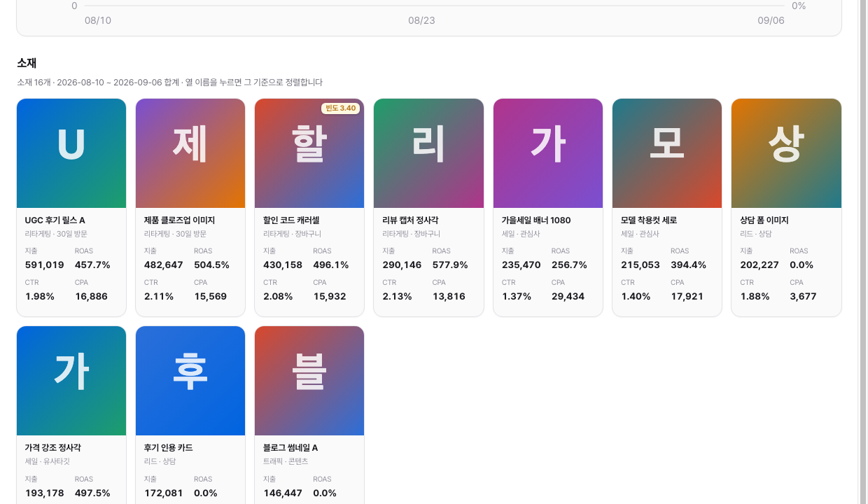Click spend value 146,447
Viewport: 868px width, 504px height.
point(283,493)
